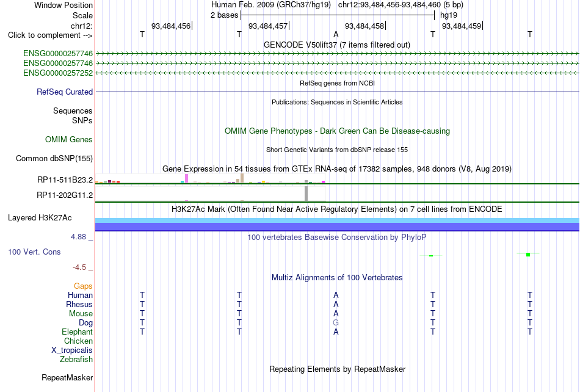
Task: Click the ENSG00000257252 reverse-strand arrow track
Action: tap(337, 73)
